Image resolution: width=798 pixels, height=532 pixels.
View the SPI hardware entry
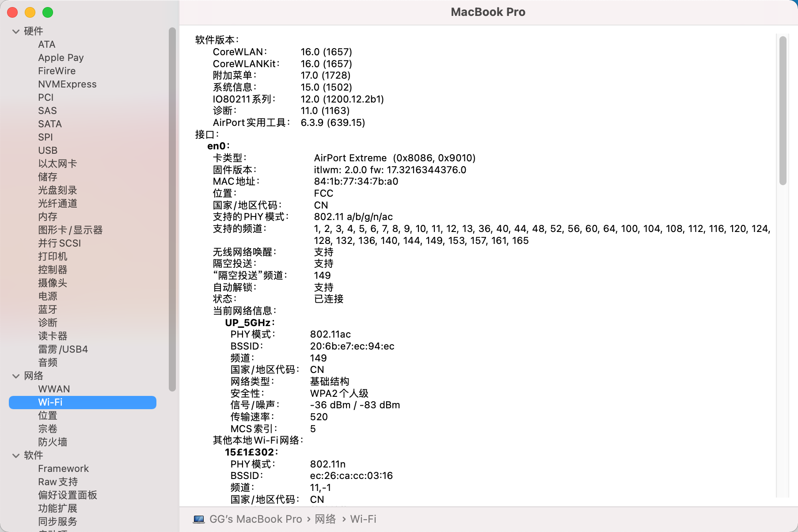coord(46,137)
